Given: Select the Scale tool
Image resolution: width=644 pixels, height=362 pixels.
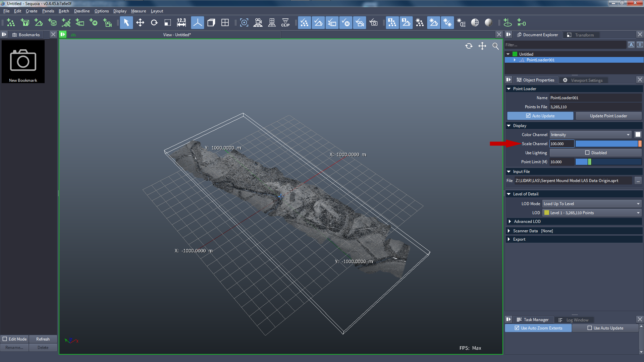Looking at the screenshot, I should tap(167, 23).
